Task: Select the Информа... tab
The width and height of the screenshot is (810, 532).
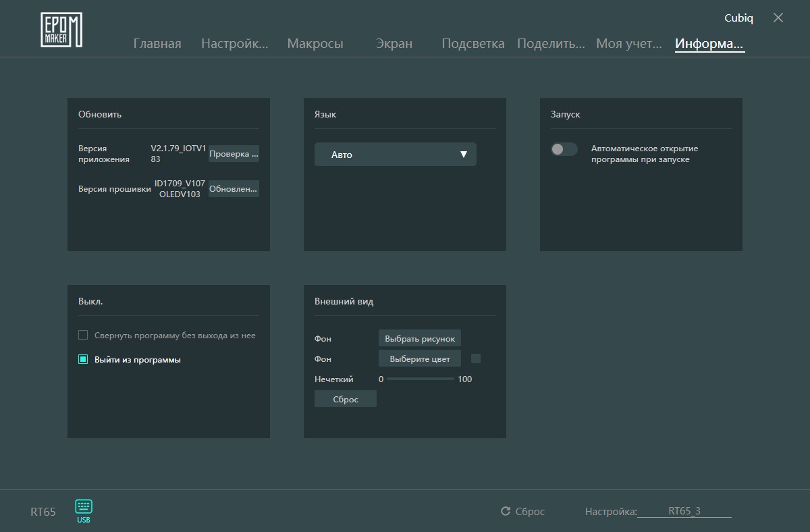Action: click(x=709, y=44)
